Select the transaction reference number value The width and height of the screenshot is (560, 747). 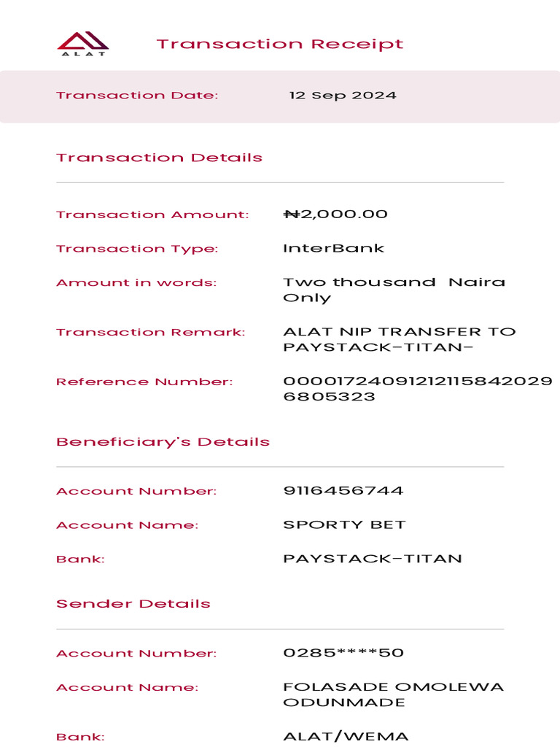[417, 389]
